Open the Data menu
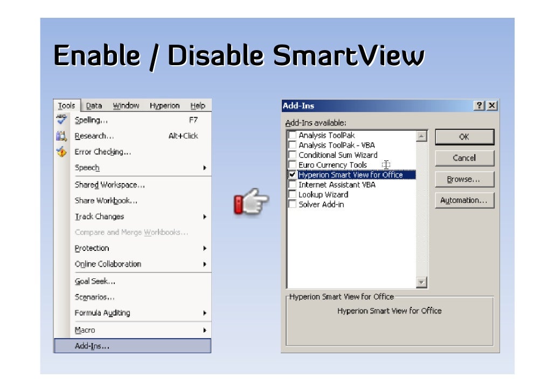Image resolution: width=555 pixels, height=392 pixels. (x=94, y=106)
